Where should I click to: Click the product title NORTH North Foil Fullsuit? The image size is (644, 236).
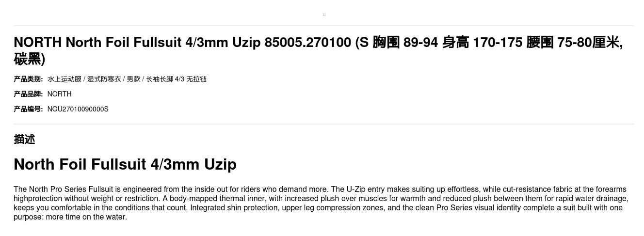(318, 50)
